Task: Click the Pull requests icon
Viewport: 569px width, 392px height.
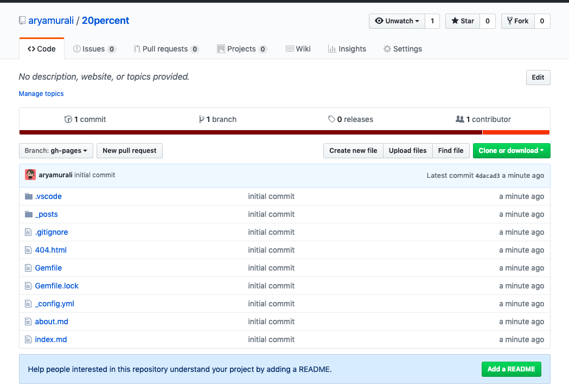Action: [x=137, y=49]
